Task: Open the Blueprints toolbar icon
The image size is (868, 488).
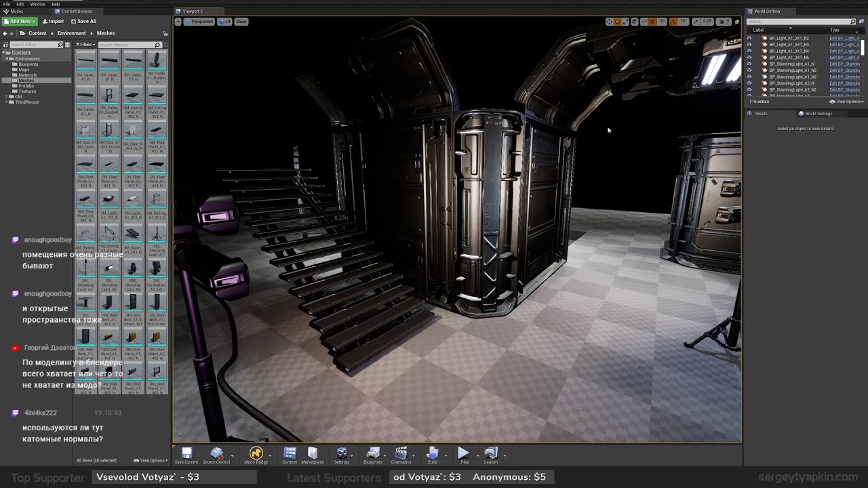Action: point(373,455)
